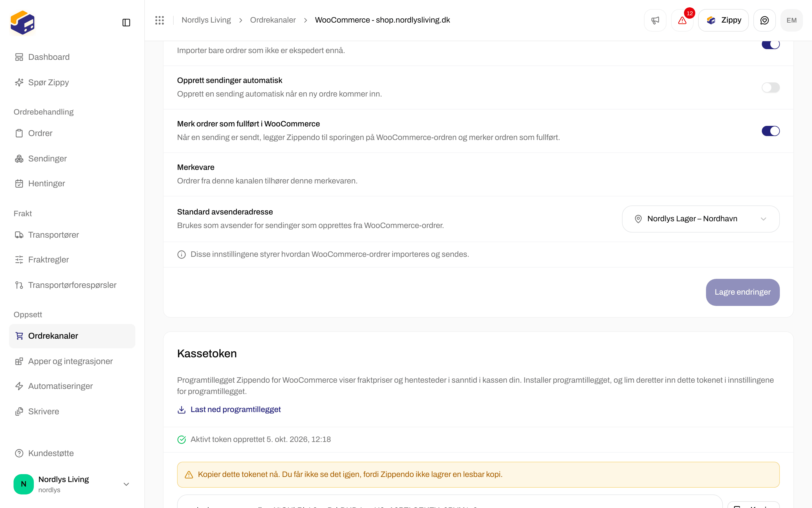Open the apps grid menu
This screenshot has height=508, width=812.
(x=160, y=20)
